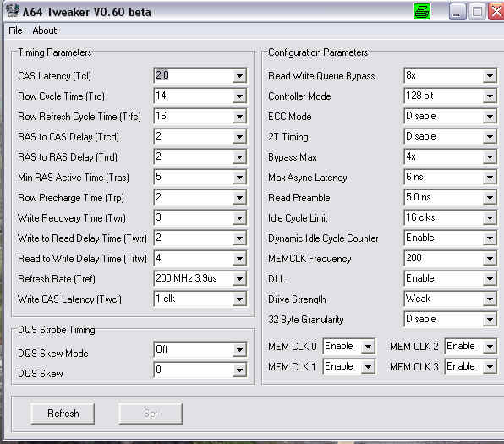Click the 'A64 Tweaker V0.60 beta' title

click(x=87, y=12)
